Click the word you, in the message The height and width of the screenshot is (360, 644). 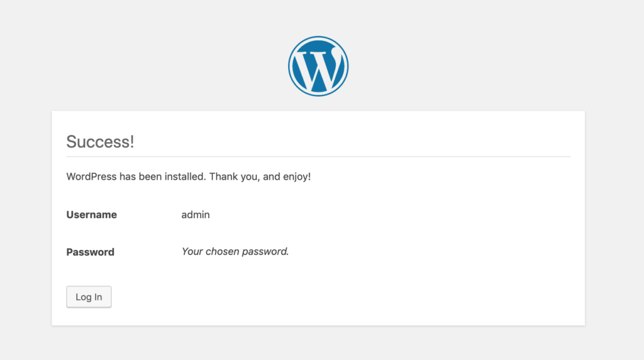point(250,177)
